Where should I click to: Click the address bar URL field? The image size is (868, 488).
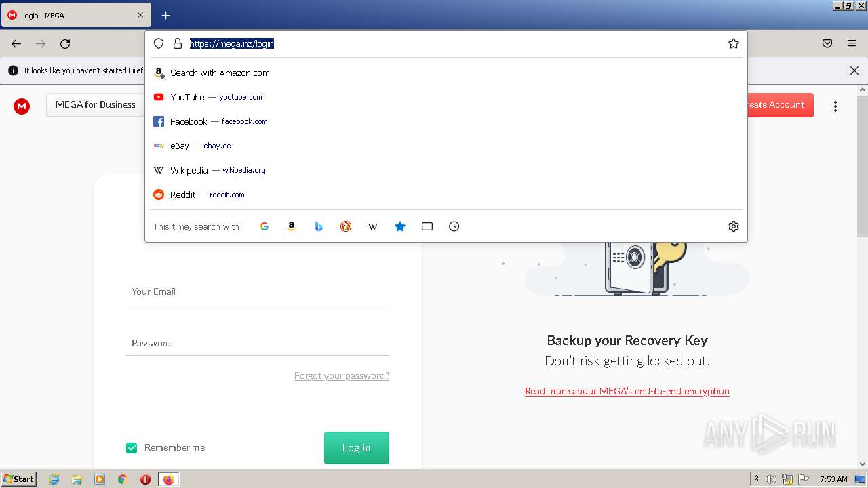pos(454,43)
